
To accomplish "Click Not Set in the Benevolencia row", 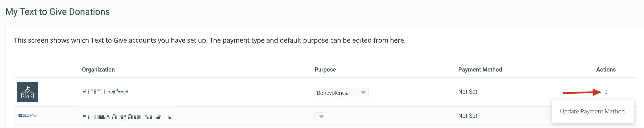I will [467, 92].
